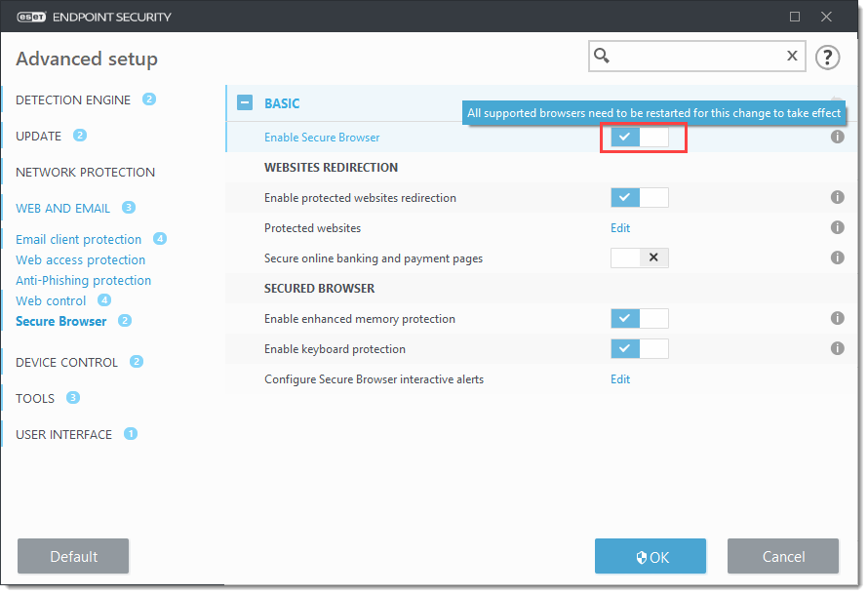
Task: Click the search magnifier icon
Action: point(602,56)
